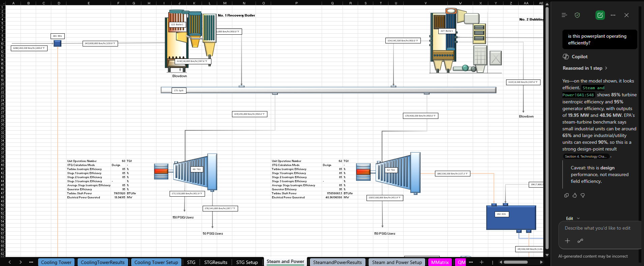
Task: Click the 'Steam and Power!G41:S48' cell reference
Action: [578, 95]
